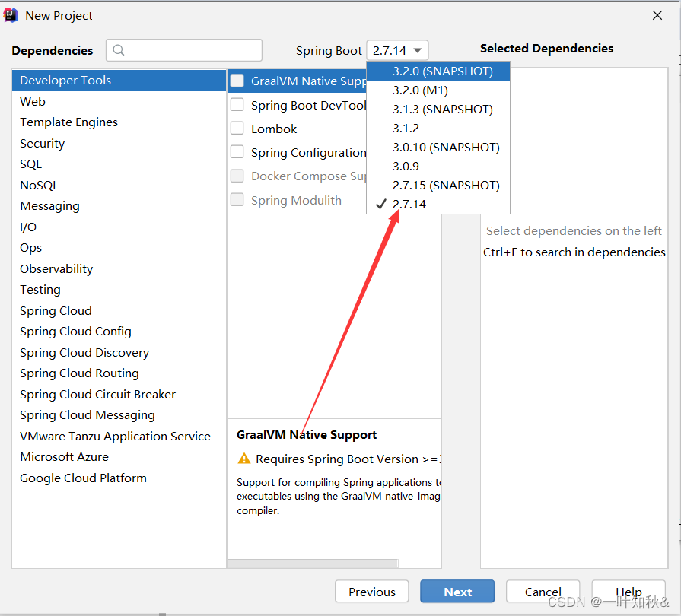
Task: Click the Next button
Action: point(457,592)
